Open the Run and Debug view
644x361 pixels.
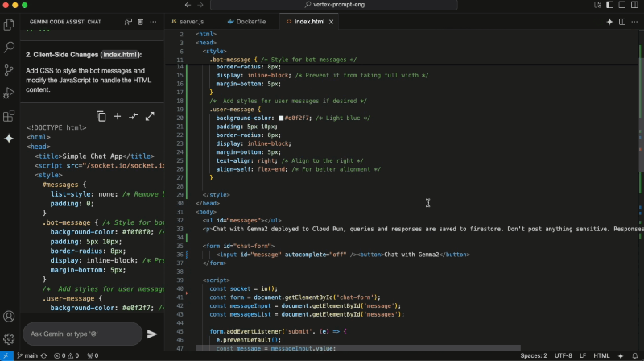pyautogui.click(x=9, y=93)
